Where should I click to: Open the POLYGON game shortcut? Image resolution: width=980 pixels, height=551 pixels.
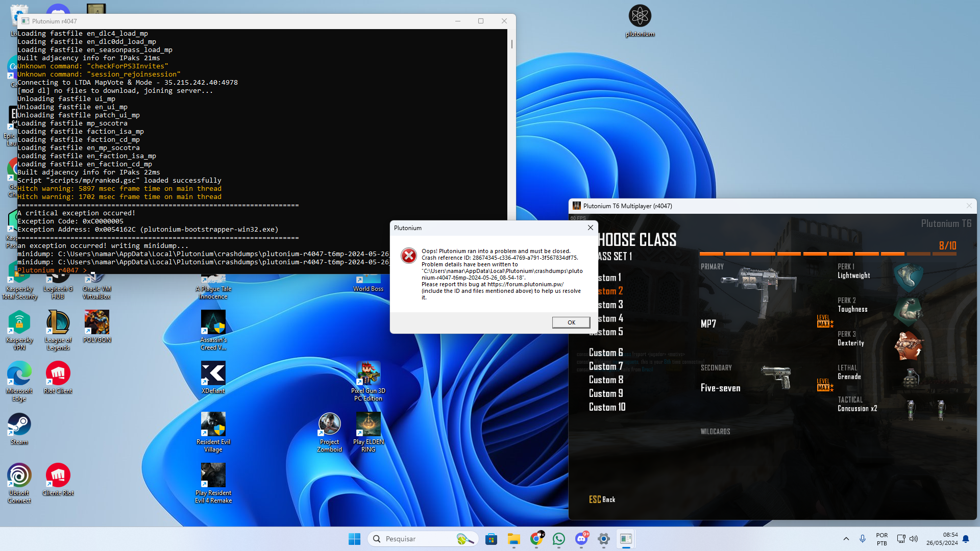pos(96,327)
